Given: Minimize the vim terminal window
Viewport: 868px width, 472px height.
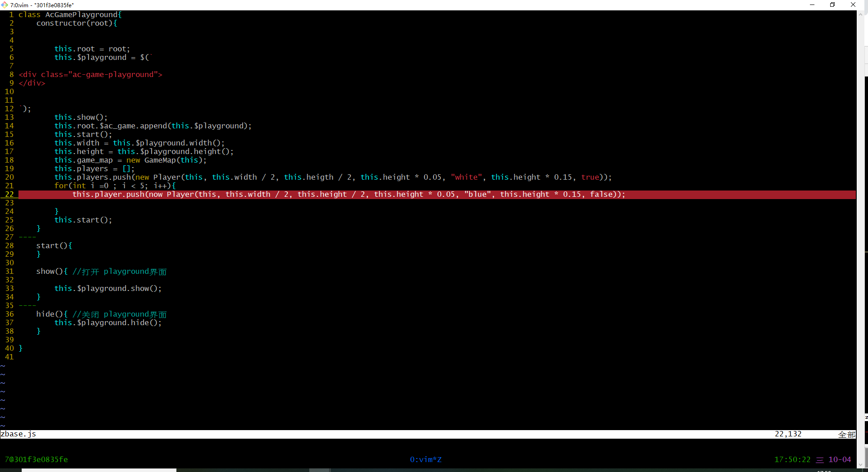Looking at the screenshot, I should [x=812, y=5].
